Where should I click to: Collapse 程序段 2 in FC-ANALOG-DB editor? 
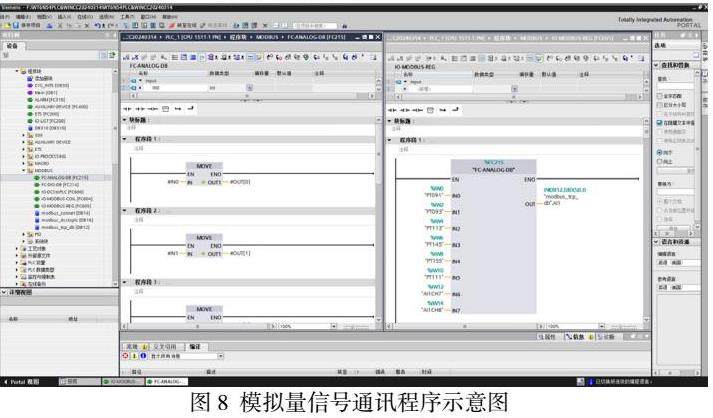tap(125, 211)
